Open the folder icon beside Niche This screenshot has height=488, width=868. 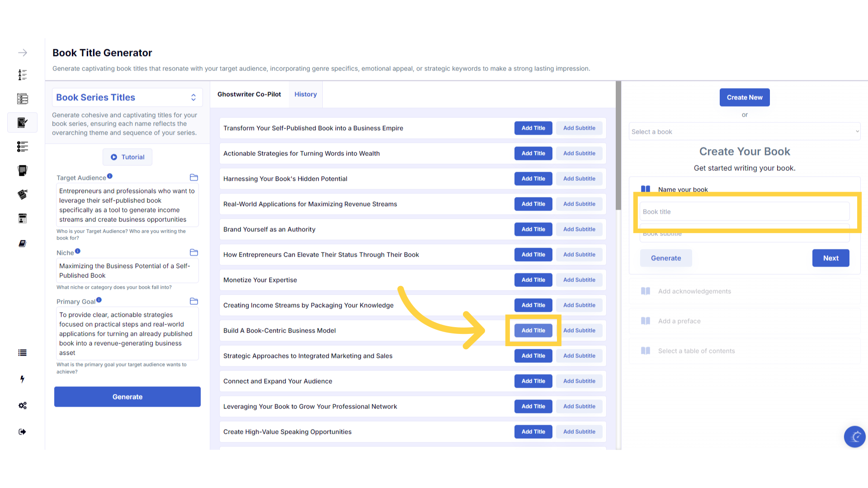tap(194, 253)
